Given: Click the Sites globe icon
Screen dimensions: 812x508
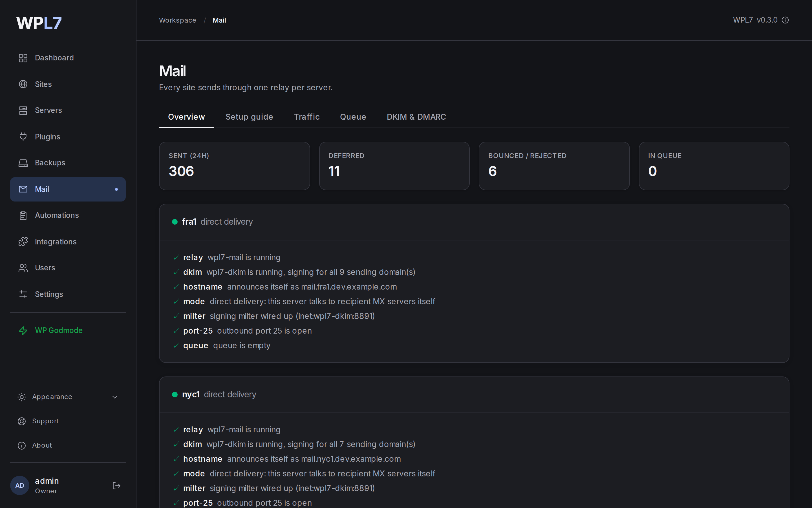Looking at the screenshot, I should tap(23, 84).
